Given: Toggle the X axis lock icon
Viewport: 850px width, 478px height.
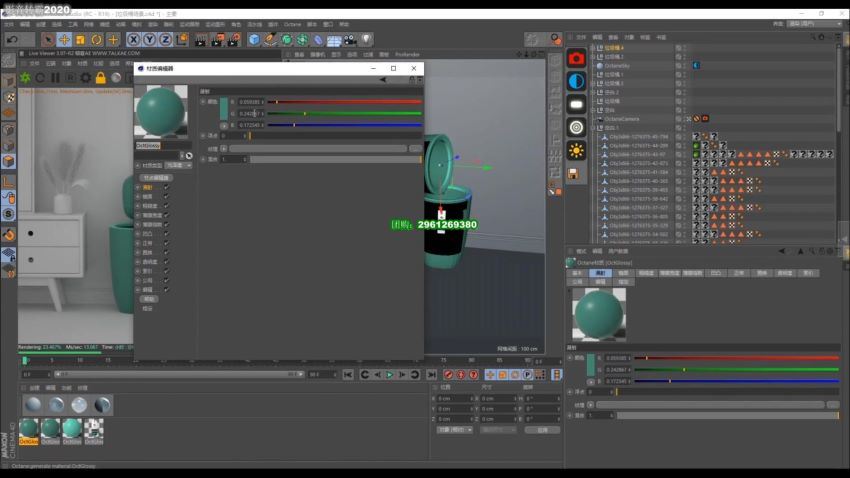Looking at the screenshot, I should pos(133,40).
